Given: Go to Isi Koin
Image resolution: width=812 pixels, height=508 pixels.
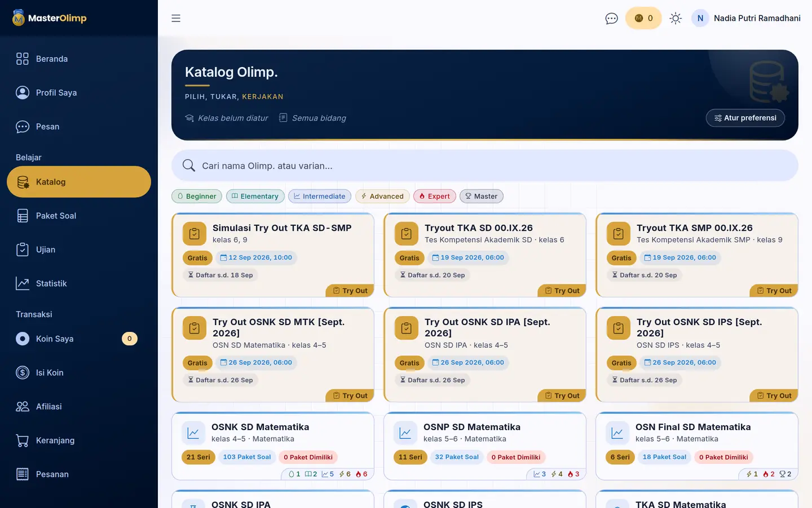Looking at the screenshot, I should pos(79,373).
